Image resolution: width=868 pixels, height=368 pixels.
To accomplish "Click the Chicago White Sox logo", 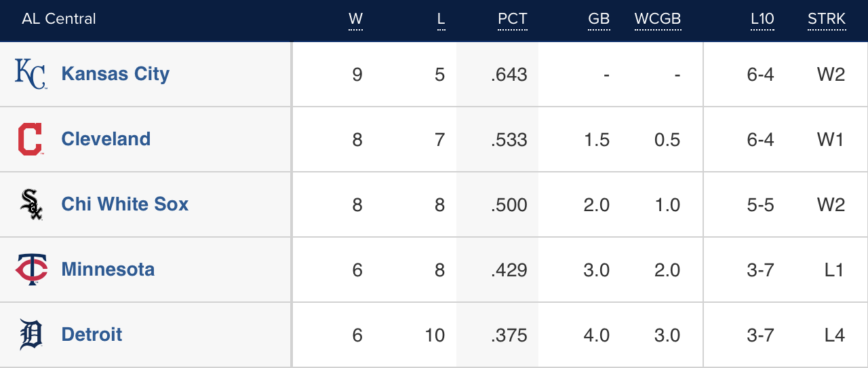I will click(x=31, y=204).
